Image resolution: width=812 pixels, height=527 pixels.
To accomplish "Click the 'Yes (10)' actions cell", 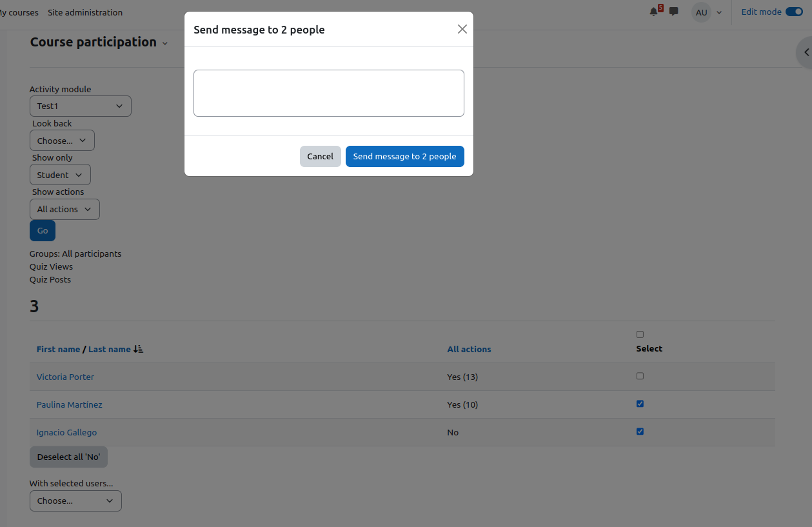I will point(462,404).
